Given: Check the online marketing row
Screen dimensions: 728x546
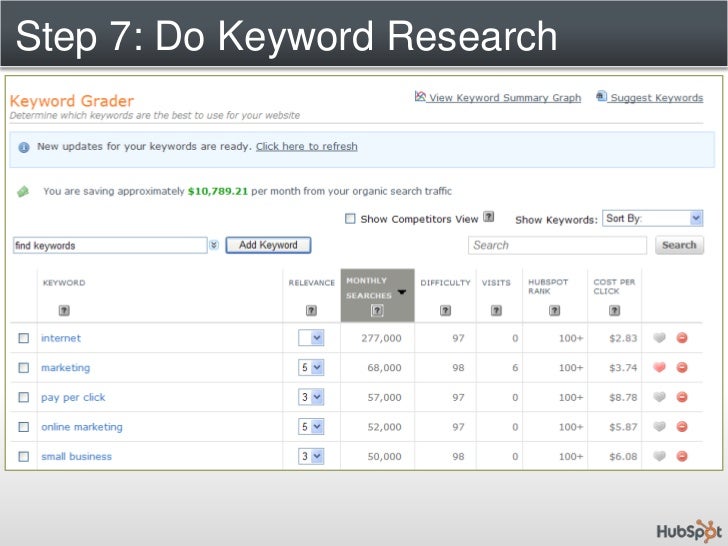Looking at the screenshot, I should (x=24, y=427).
